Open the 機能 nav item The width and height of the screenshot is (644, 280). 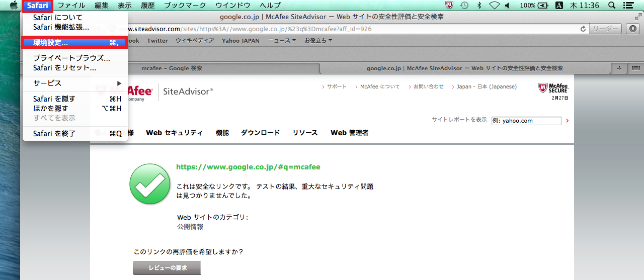point(222,133)
